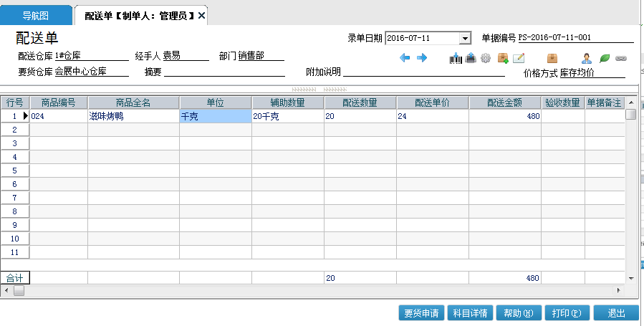
Task: Select cell with product code 024
Action: coord(59,116)
